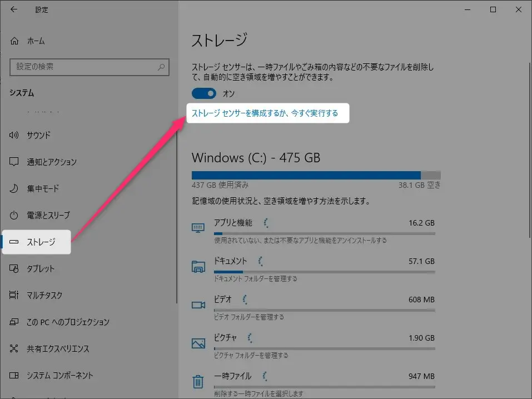Minimize the Settings window
This screenshot has height=399, width=532.
coord(468,9)
